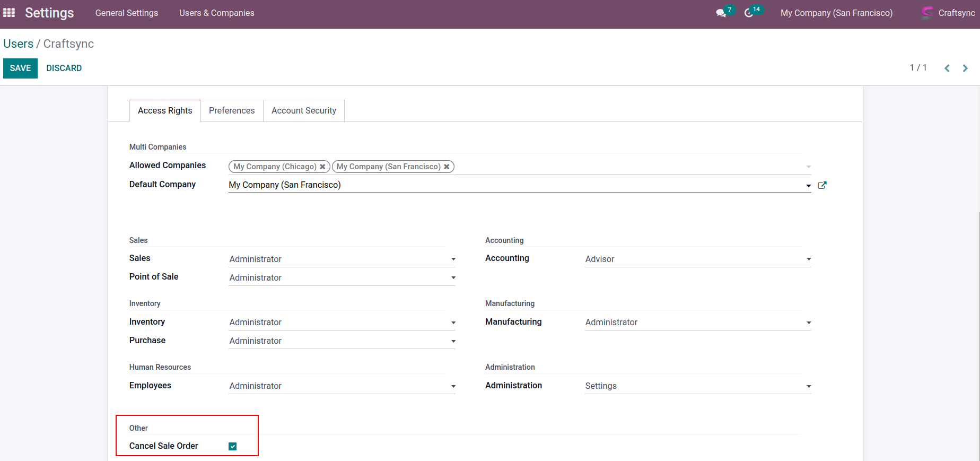Click the Users breadcrumb link
Image resolution: width=980 pixels, height=461 pixels.
click(18, 44)
